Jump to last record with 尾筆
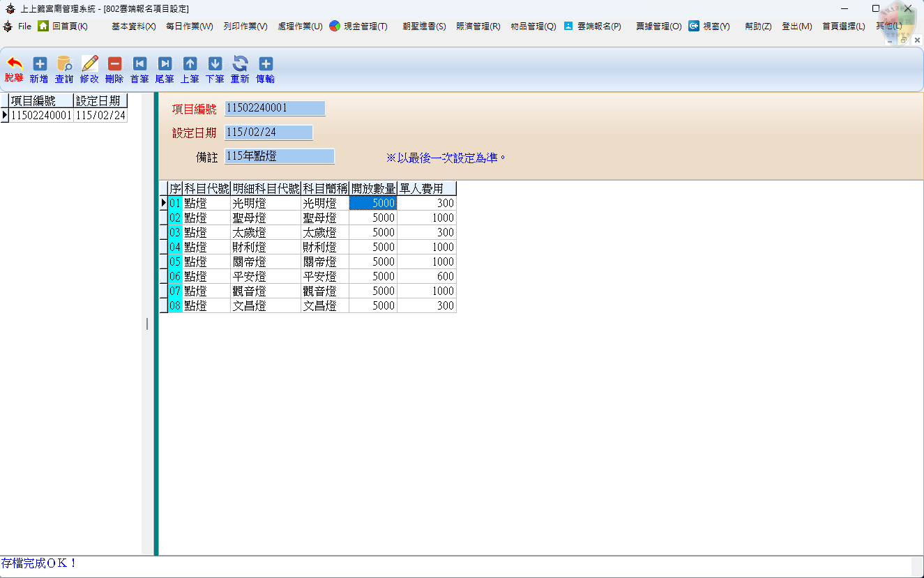Screen dimensions: 924x578 [x=165, y=64]
